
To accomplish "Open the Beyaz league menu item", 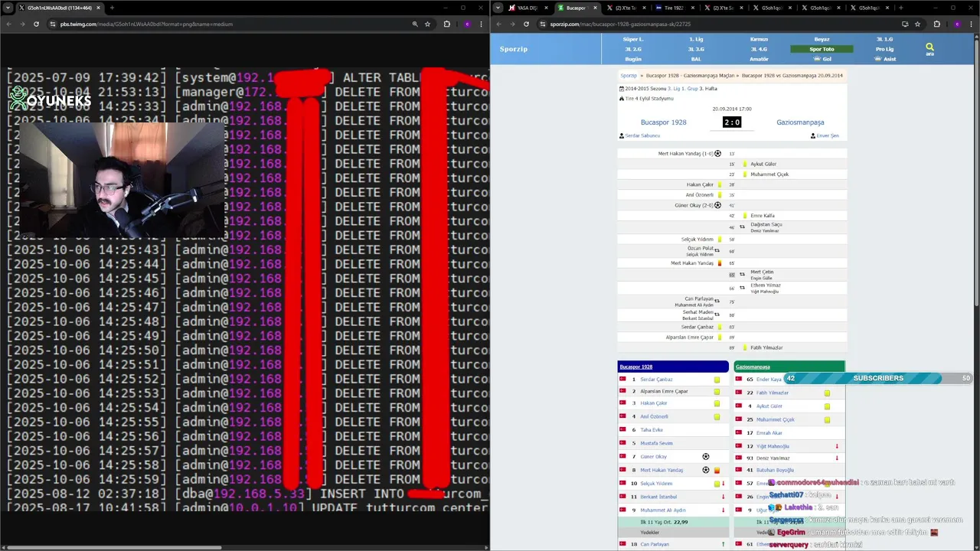I will click(822, 39).
